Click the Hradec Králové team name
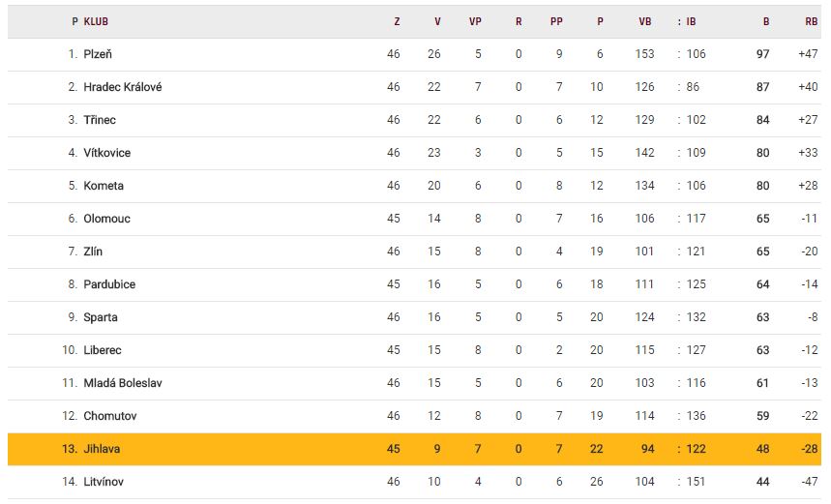This screenshot has width=831, height=504. [x=123, y=87]
